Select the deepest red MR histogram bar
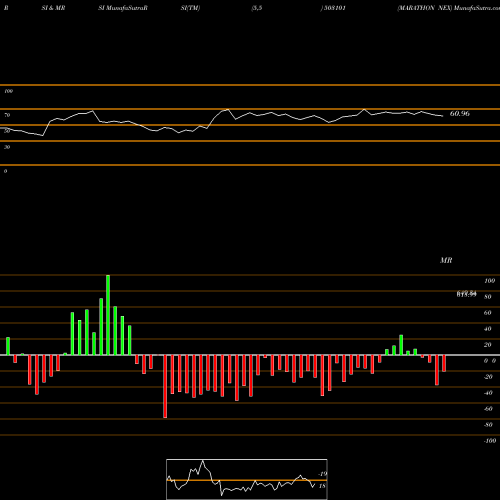The width and height of the screenshot is (500, 500). pyautogui.click(x=165, y=386)
